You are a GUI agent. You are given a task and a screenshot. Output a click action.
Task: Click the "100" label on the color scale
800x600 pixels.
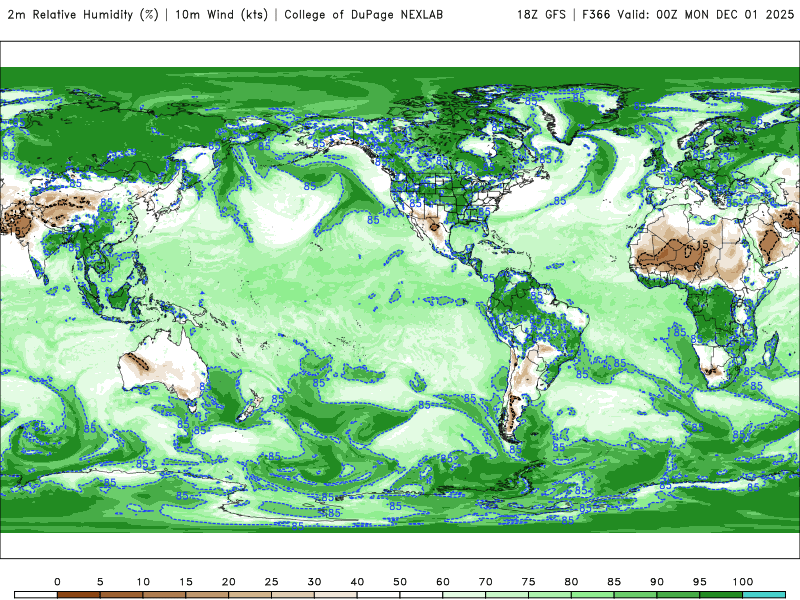[x=743, y=582]
